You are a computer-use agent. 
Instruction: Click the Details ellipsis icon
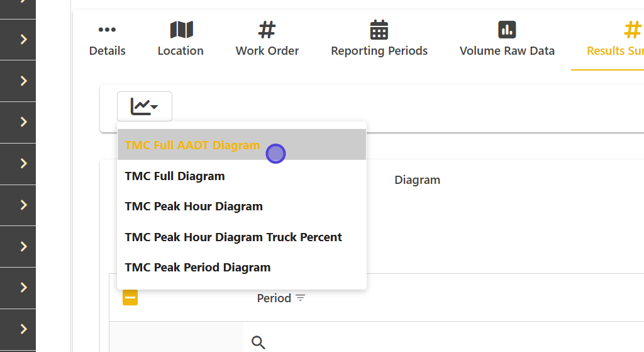107,30
